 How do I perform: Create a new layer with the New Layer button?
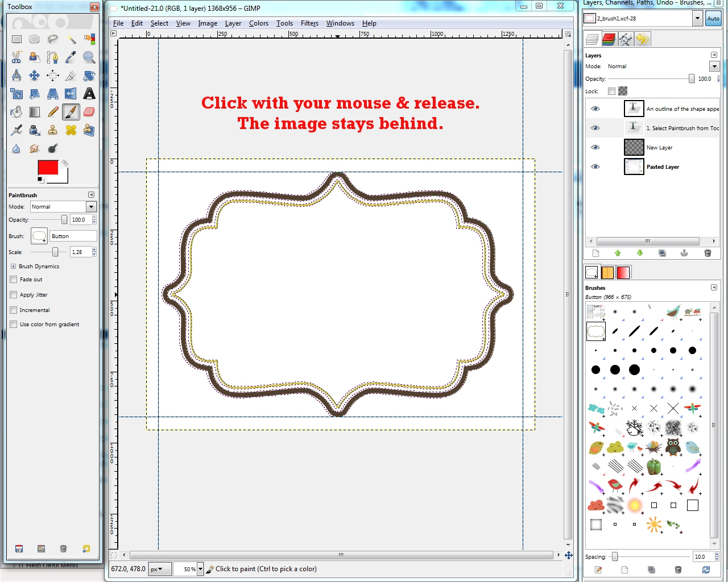(595, 253)
